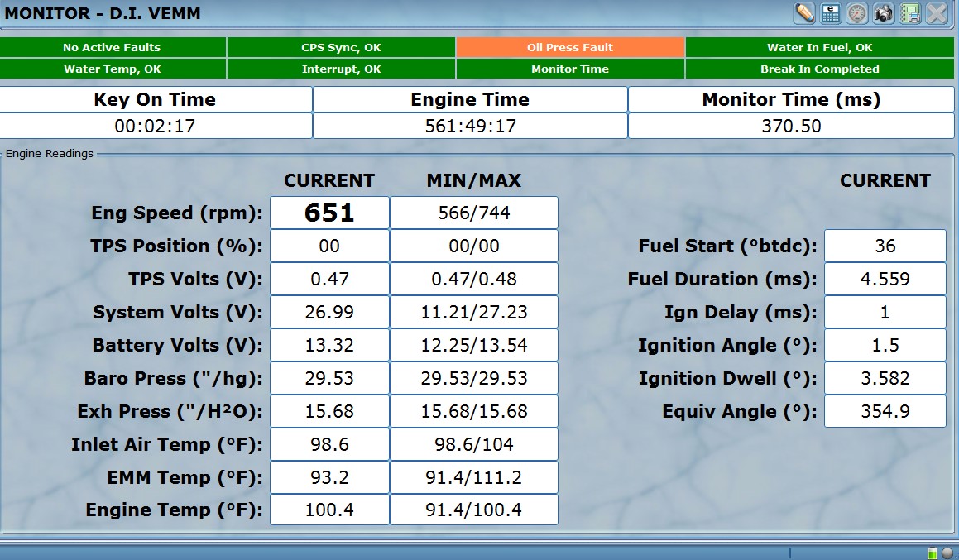Close the Monitor window with the X button
The width and height of the screenshot is (959, 560).
point(937,13)
